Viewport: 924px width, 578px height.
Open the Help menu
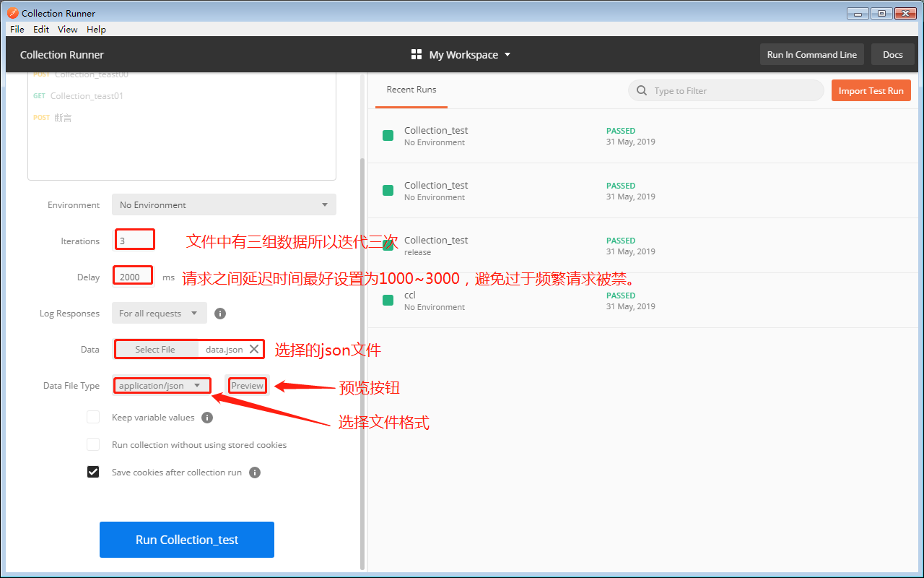[x=96, y=30]
